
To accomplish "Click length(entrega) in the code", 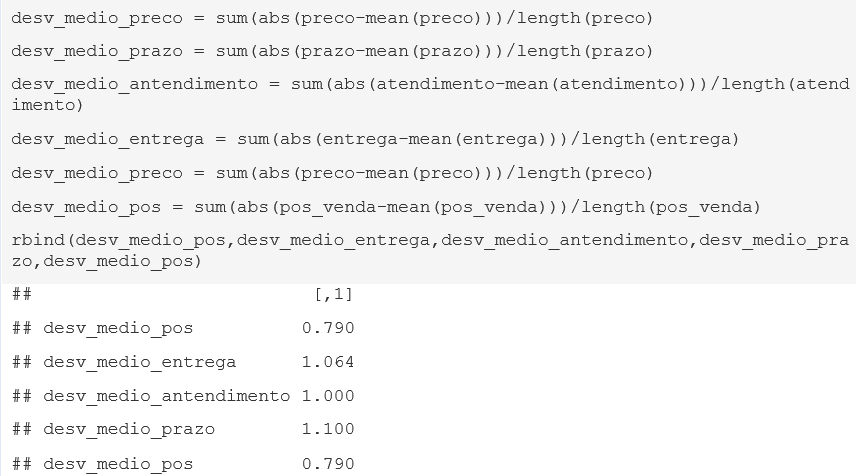I will (660, 140).
